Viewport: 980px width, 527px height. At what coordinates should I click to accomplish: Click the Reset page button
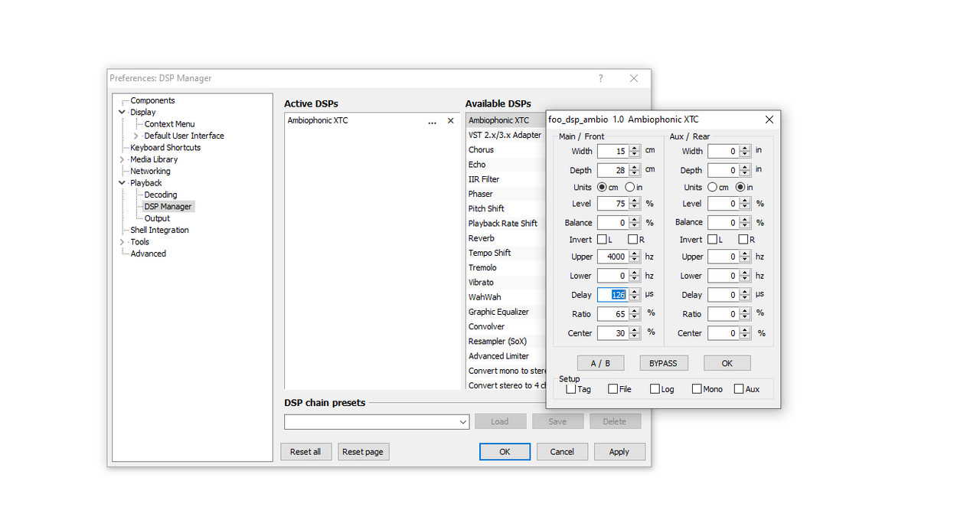pyautogui.click(x=363, y=452)
